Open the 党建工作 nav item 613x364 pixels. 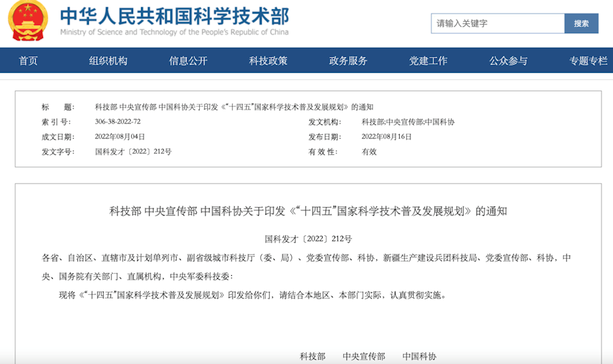tap(428, 61)
